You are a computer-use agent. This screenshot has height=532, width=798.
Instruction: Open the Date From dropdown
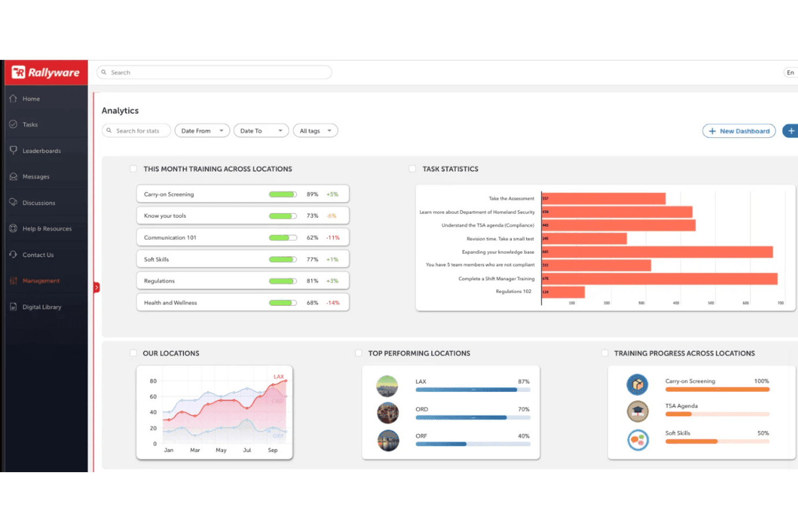202,131
